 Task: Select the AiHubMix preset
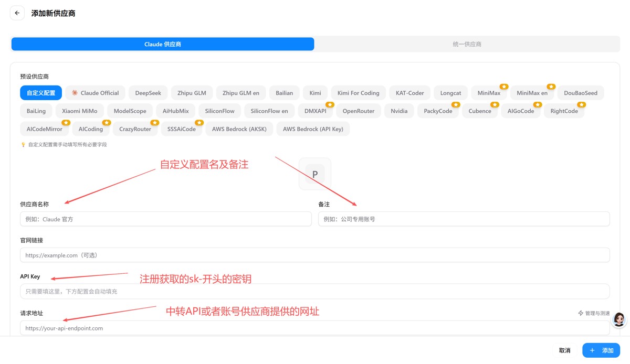pyautogui.click(x=176, y=111)
